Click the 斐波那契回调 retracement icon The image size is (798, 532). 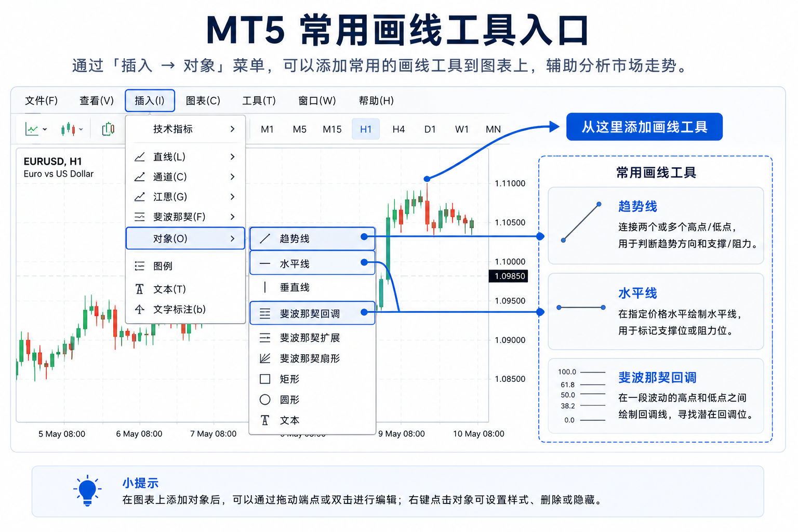[x=265, y=314]
